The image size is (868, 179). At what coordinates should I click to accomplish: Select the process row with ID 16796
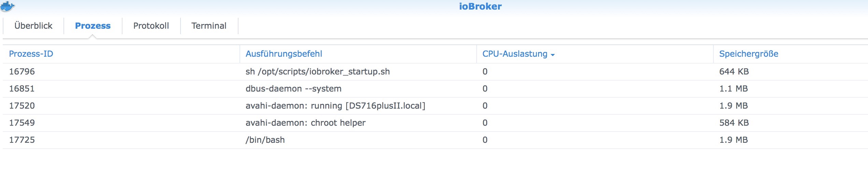pyautogui.click(x=22, y=72)
